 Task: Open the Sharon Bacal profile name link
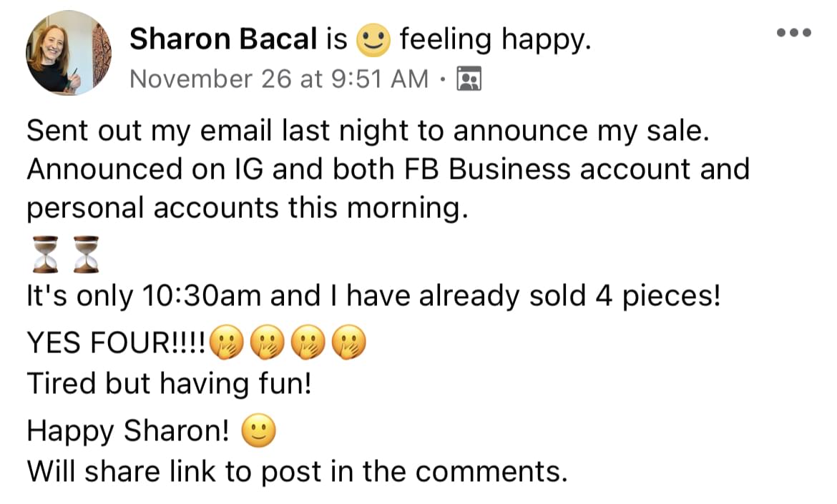click(222, 40)
